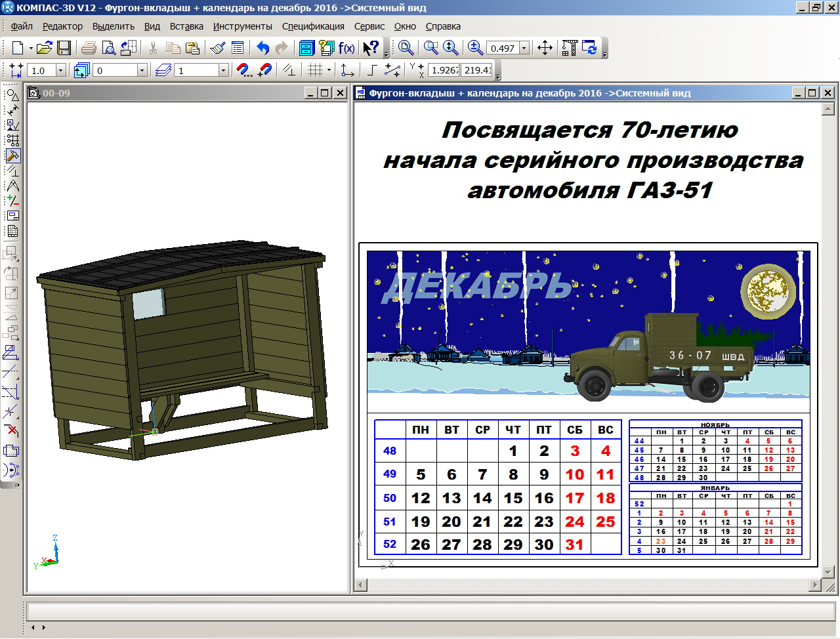This screenshot has height=639, width=840.
Task: Copy properties with the brush icon
Action: 218,48
